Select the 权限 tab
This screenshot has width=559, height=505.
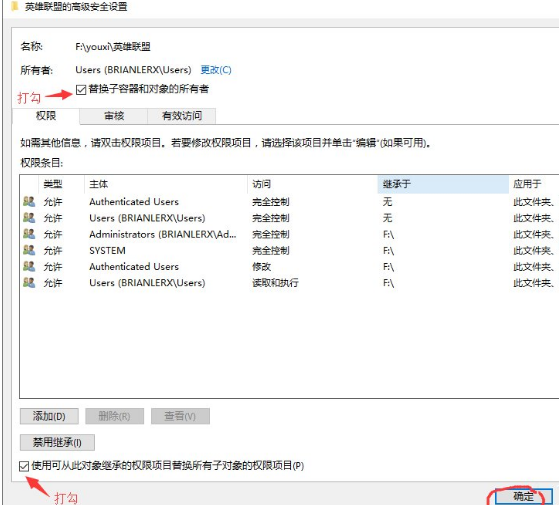[46, 116]
